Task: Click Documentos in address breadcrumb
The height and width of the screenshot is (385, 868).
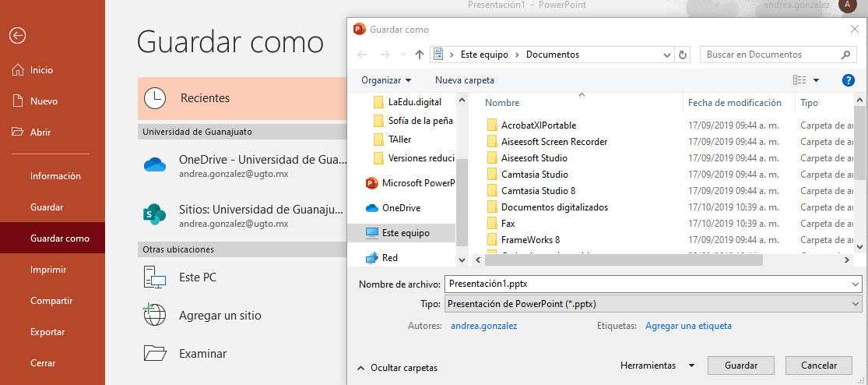Action: click(x=553, y=55)
